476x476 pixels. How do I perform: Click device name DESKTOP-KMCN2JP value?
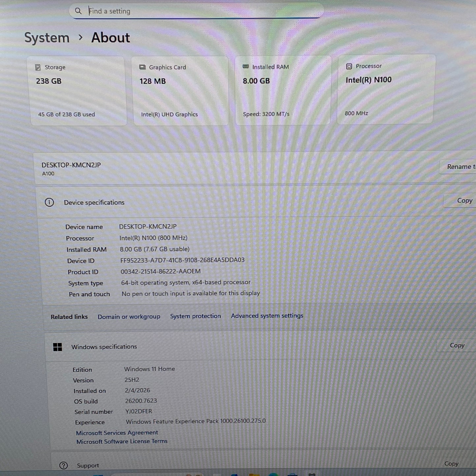coord(148,227)
